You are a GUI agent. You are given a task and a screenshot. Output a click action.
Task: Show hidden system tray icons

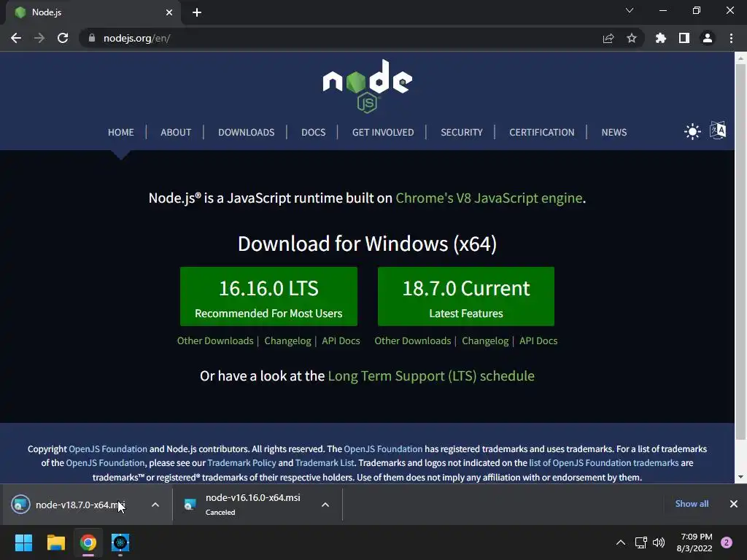click(621, 542)
